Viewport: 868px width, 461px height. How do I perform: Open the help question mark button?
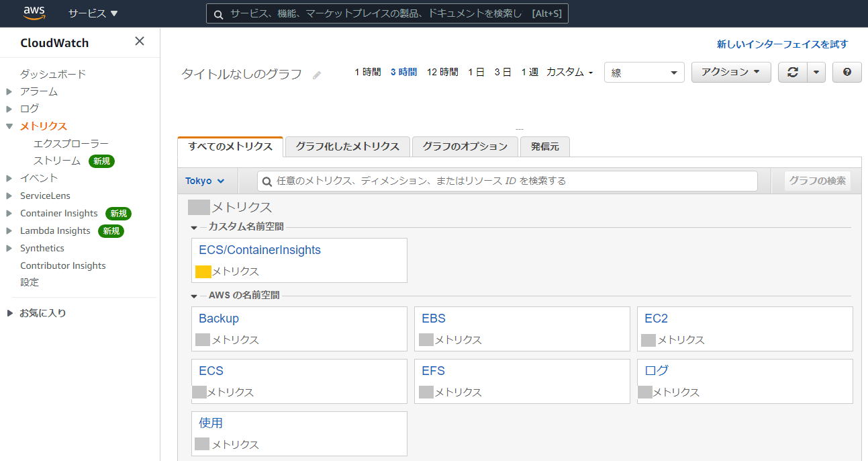tap(847, 73)
